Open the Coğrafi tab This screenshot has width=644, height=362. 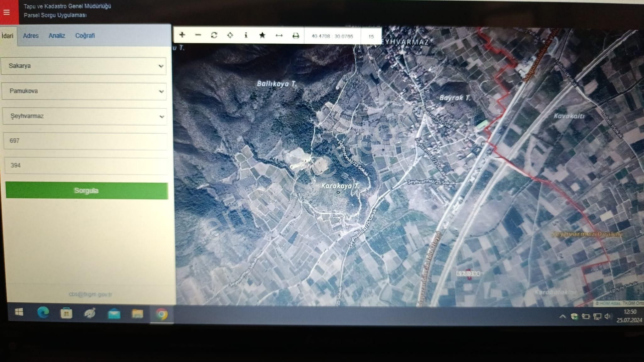coord(85,36)
